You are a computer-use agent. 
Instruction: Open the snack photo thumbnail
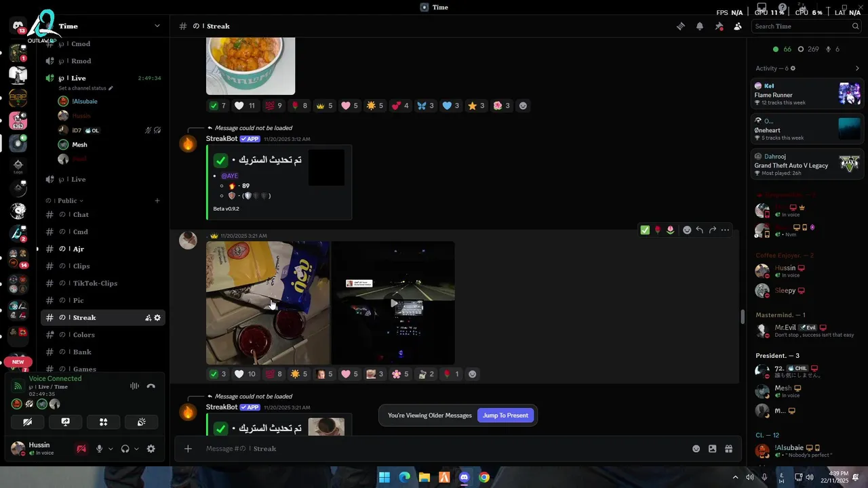[x=268, y=303]
